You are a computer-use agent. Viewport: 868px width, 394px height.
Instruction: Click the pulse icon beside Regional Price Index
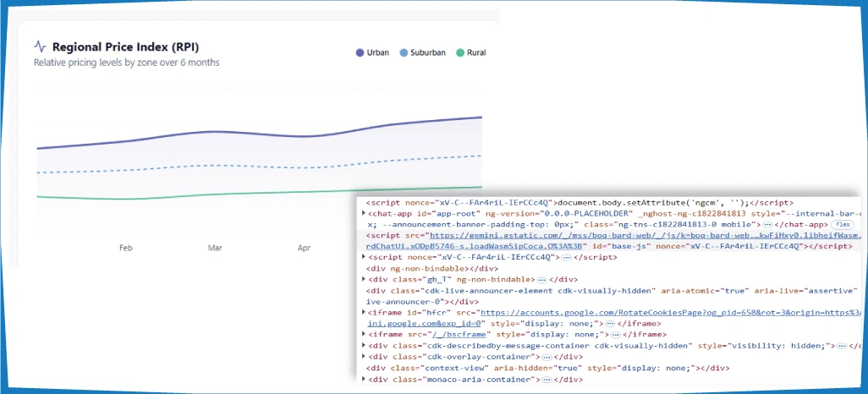(40, 47)
